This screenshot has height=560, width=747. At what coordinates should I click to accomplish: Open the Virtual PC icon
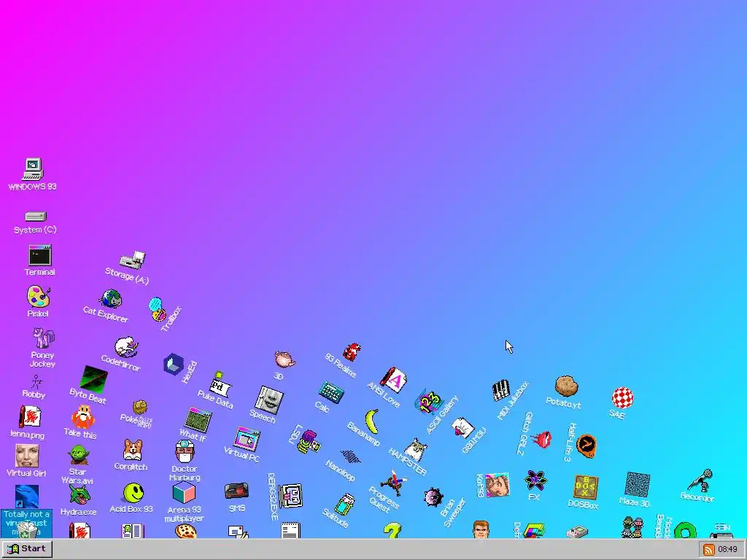[247, 438]
